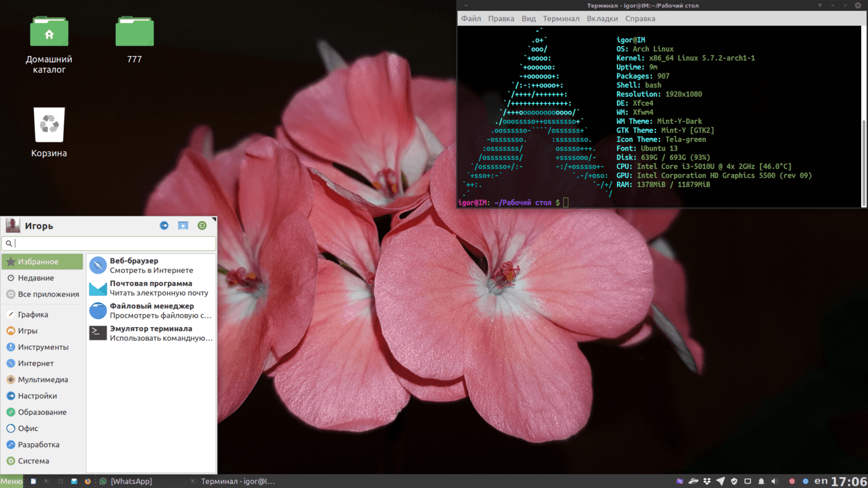Open the Настройки category

pyautogui.click(x=42, y=396)
